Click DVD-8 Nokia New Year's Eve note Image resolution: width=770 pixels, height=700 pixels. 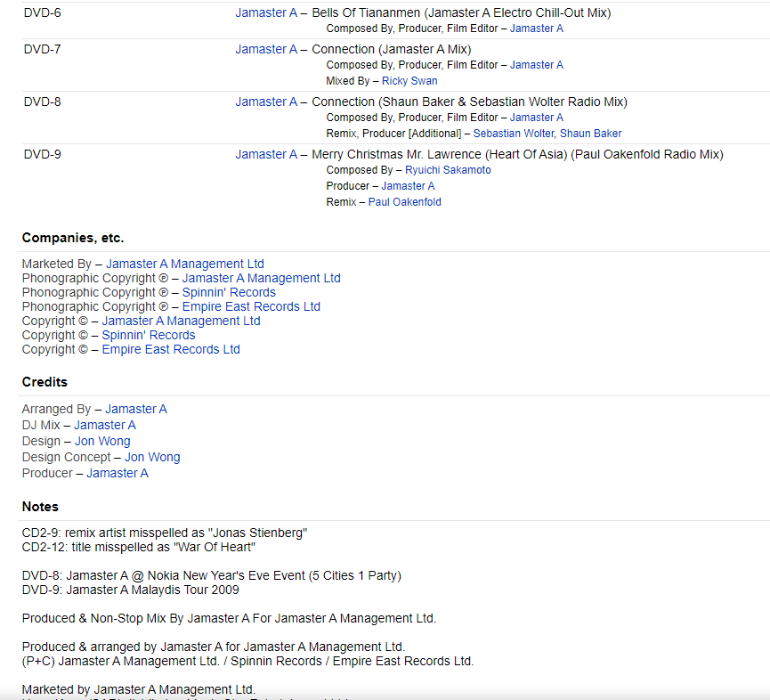[x=212, y=575]
